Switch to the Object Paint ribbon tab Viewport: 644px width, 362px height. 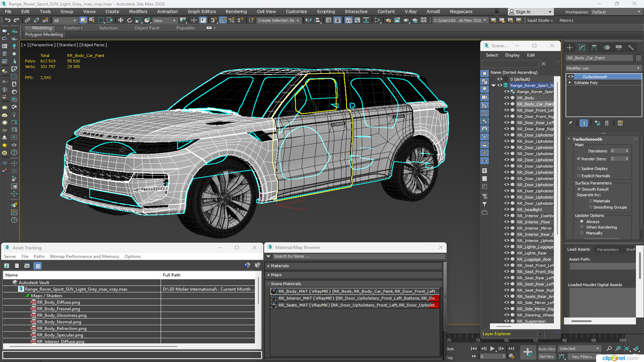tap(147, 28)
